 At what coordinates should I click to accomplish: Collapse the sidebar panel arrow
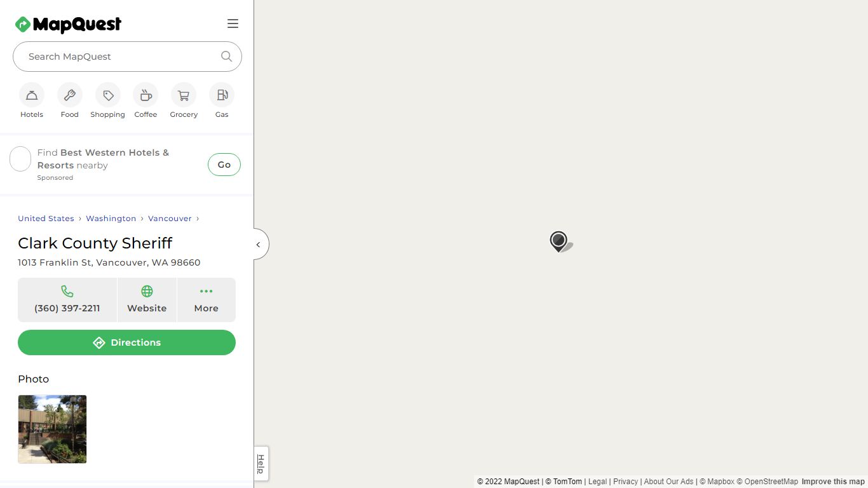tap(260, 244)
